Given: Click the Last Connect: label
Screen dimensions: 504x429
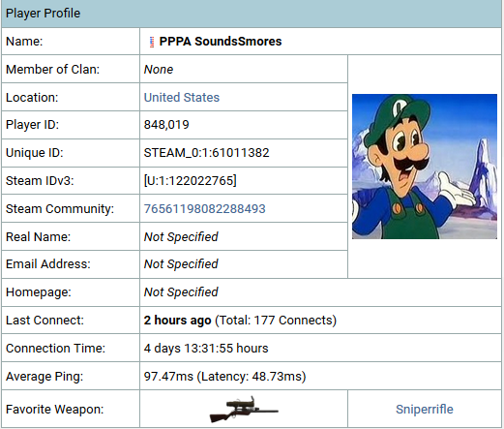Looking at the screenshot, I should [x=44, y=321].
